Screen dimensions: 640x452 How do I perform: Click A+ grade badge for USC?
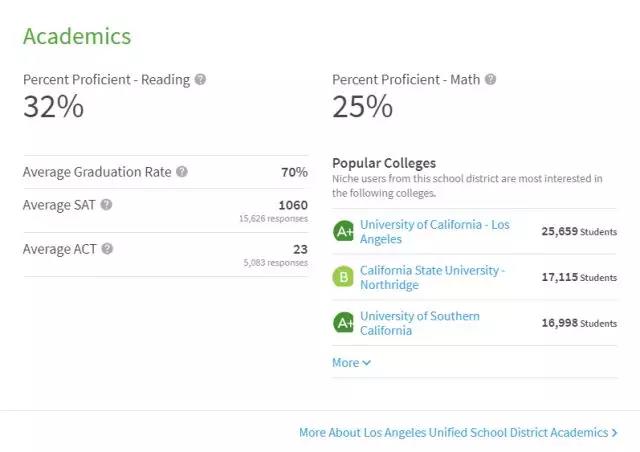tap(343, 322)
